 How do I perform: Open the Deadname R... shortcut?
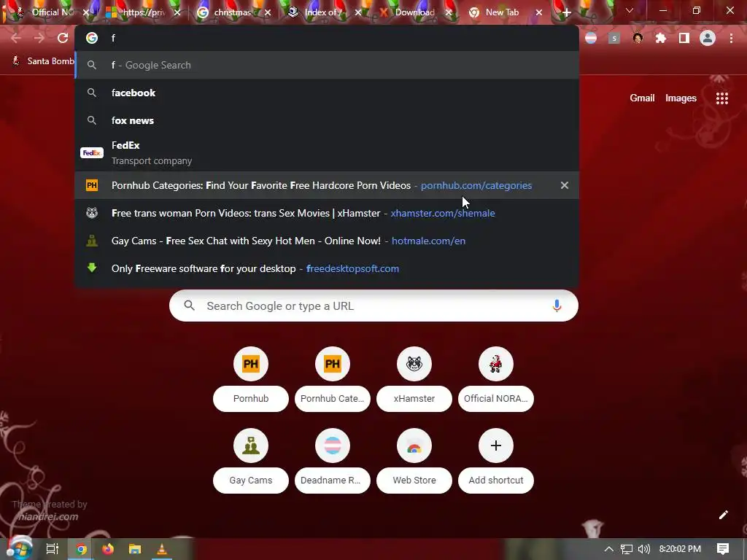[333, 461]
